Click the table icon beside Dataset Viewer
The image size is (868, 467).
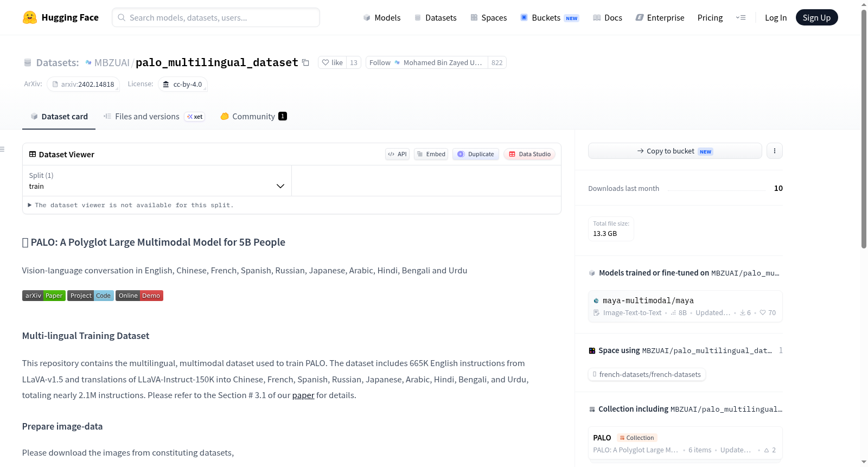point(33,154)
